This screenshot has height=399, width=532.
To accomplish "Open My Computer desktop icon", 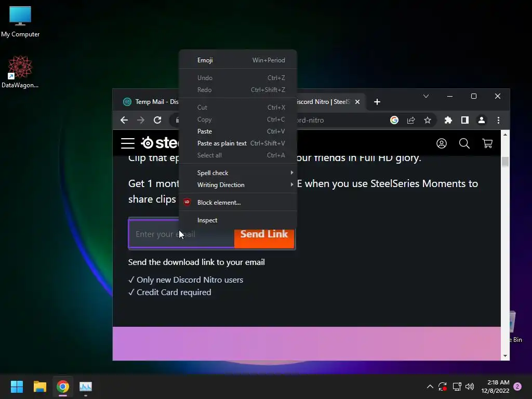I will pos(20,21).
